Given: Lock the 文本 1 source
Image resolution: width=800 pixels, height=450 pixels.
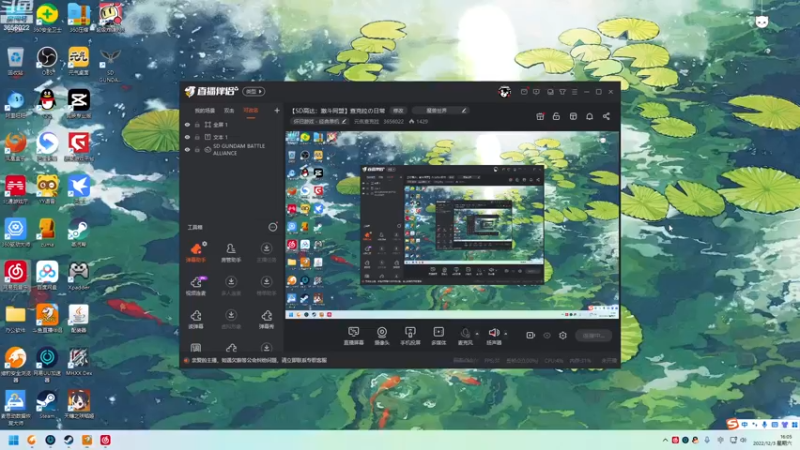Looking at the screenshot, I should 197,137.
